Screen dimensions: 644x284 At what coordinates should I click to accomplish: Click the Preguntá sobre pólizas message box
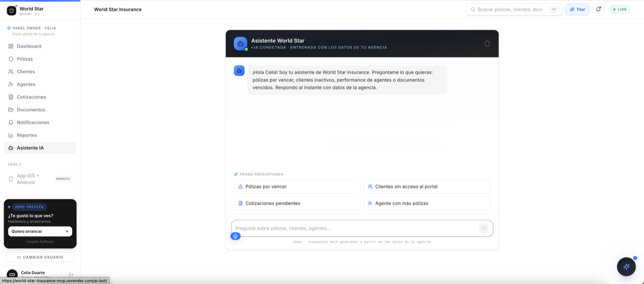click(355, 228)
